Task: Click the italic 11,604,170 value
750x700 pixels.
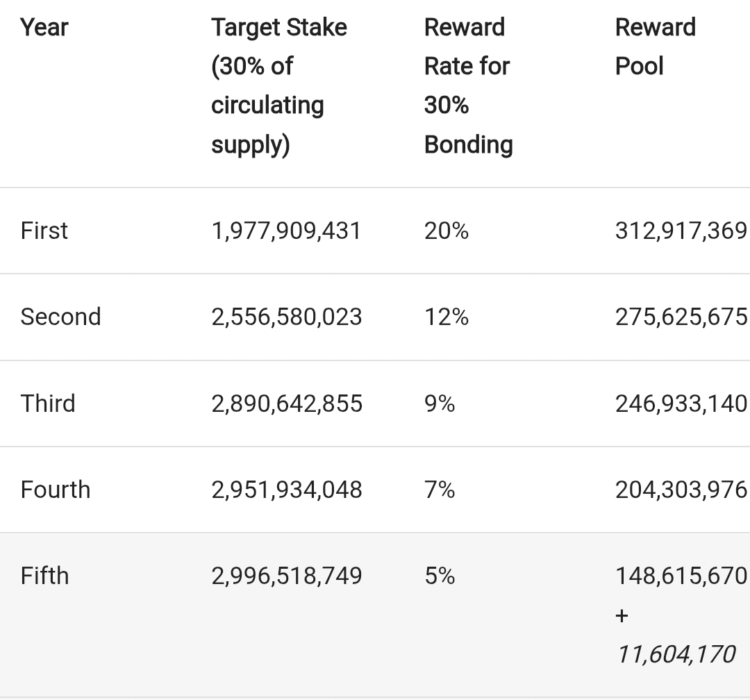Action: (x=675, y=653)
